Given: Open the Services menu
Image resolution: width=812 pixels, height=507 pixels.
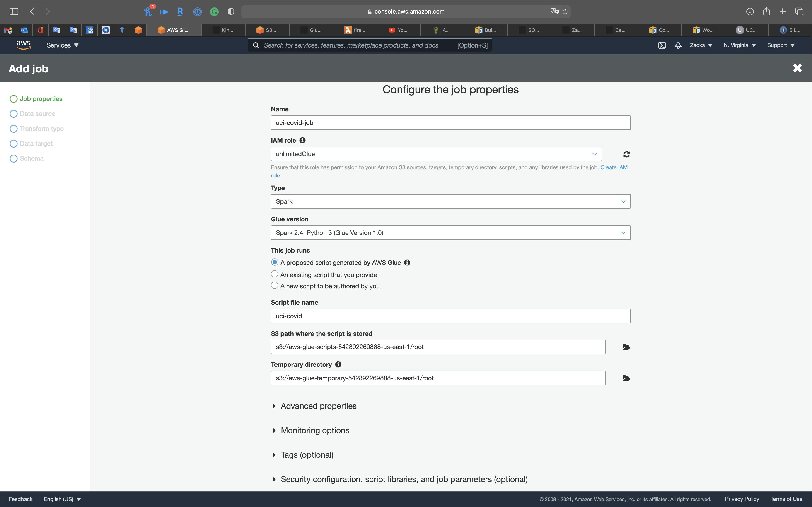Looking at the screenshot, I should (62, 45).
